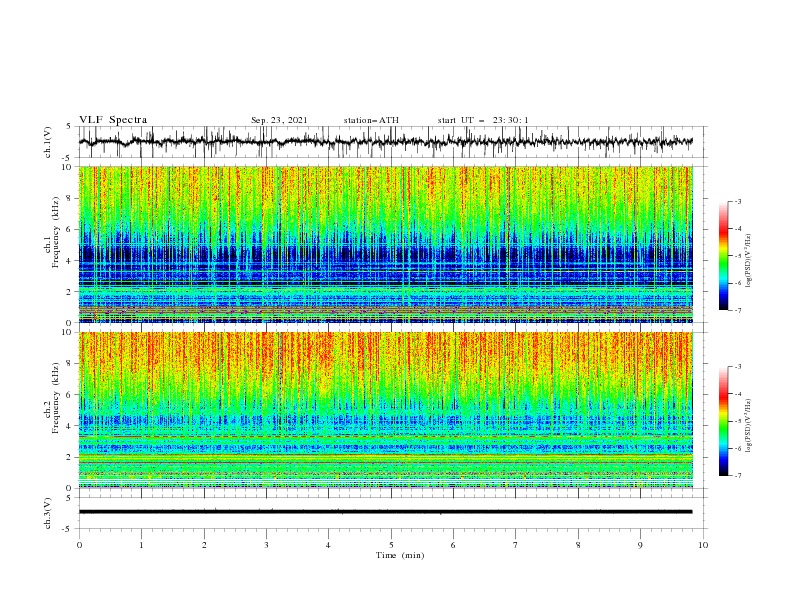
Task: Click the upper PSD color scale bar
Action: [724, 256]
